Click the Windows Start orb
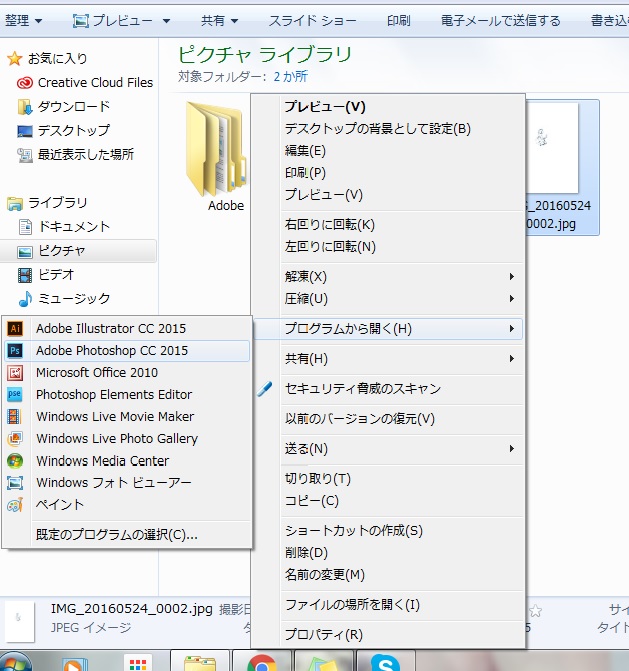 click(x=15, y=662)
